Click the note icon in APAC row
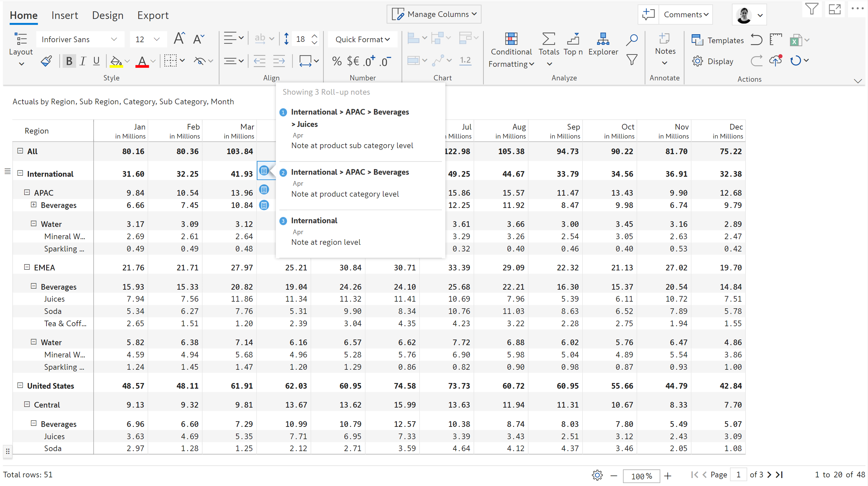The width and height of the screenshot is (868, 486). 264,190
